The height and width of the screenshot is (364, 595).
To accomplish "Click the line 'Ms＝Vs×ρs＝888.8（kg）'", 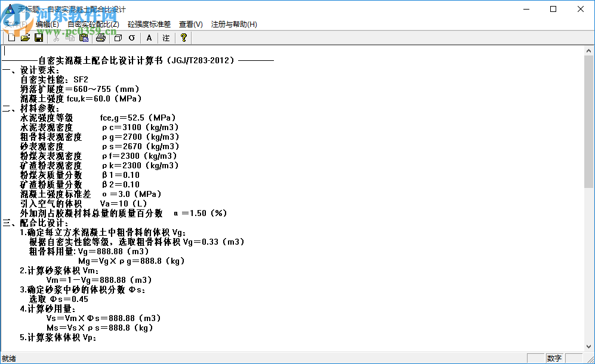I will (x=100, y=328).
